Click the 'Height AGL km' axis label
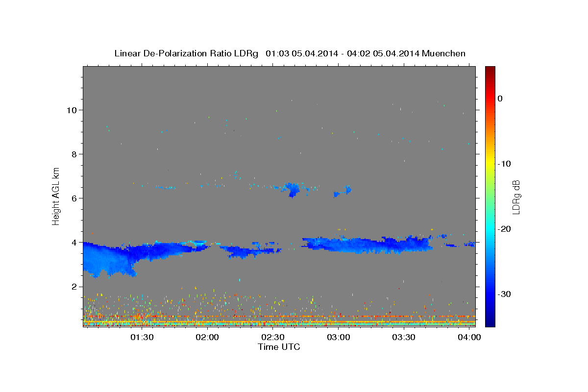The height and width of the screenshot is (392, 588). (56, 196)
